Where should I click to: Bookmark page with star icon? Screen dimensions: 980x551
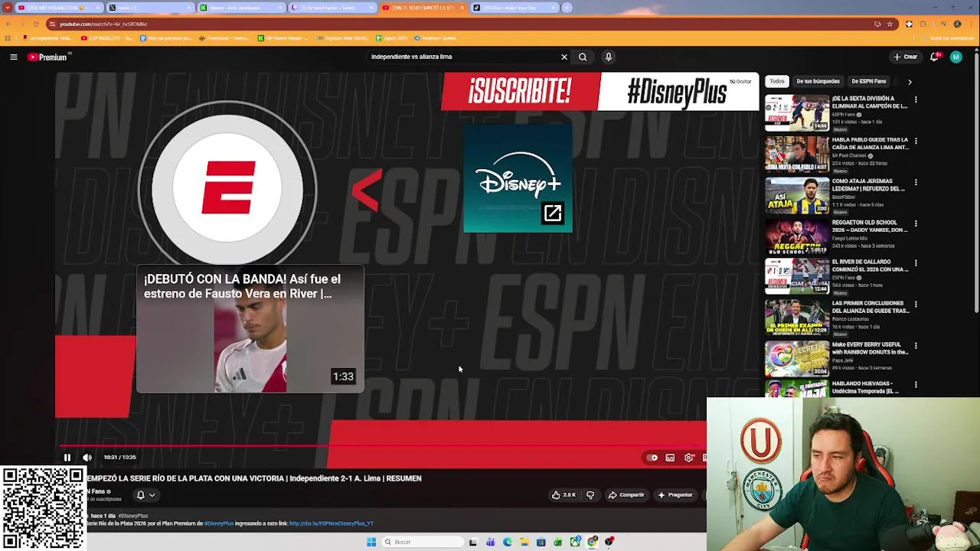tap(890, 24)
